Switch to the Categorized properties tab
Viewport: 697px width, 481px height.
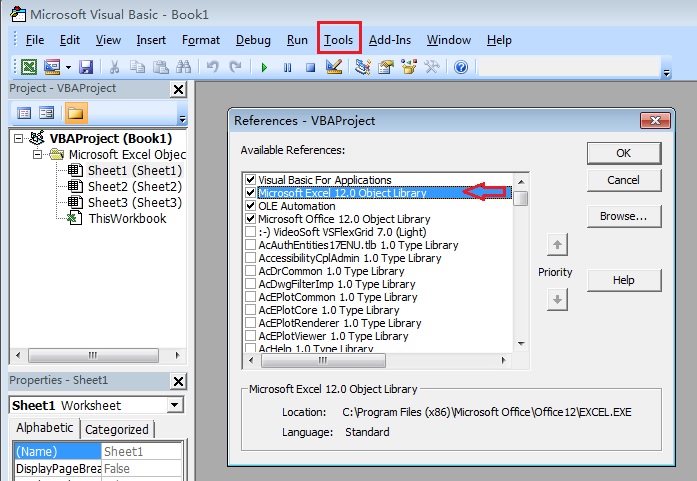117,429
